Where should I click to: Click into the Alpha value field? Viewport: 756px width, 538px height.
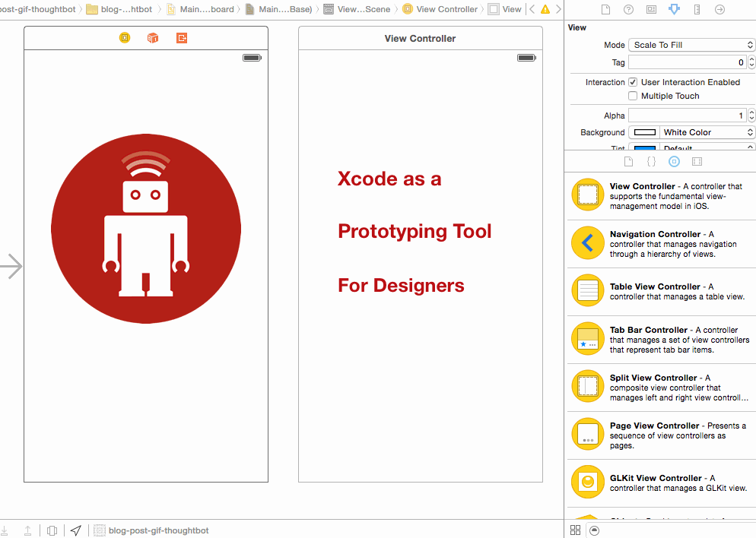point(687,116)
